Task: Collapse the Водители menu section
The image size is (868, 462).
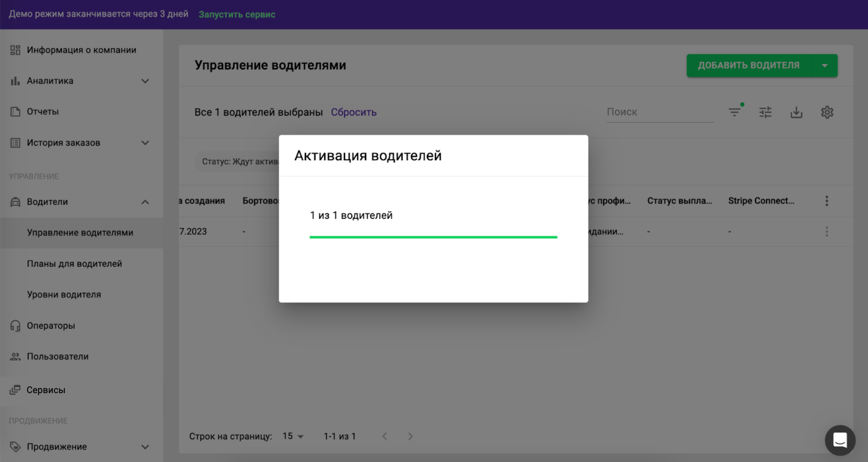Action: click(145, 202)
